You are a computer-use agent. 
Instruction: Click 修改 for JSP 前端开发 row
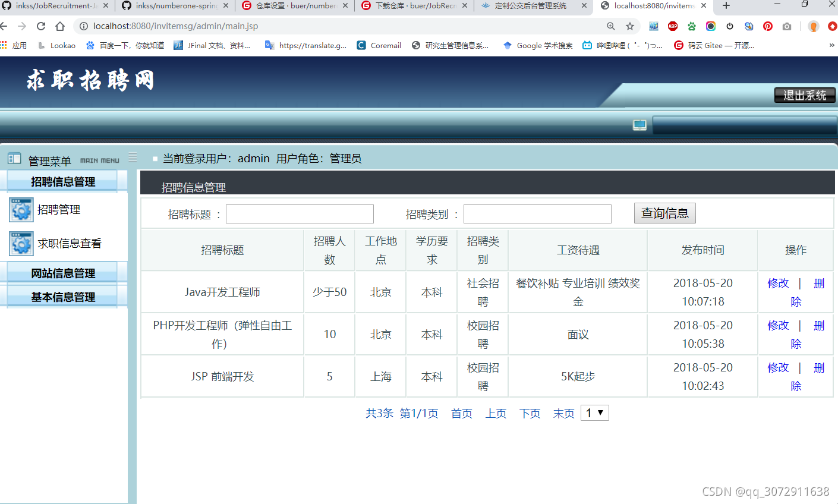tap(778, 368)
